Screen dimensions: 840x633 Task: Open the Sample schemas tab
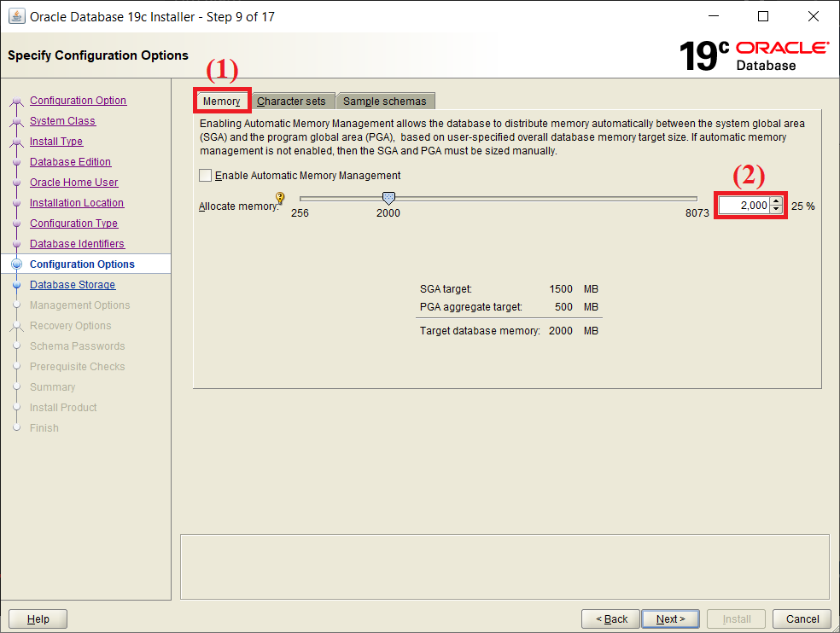[x=385, y=100]
